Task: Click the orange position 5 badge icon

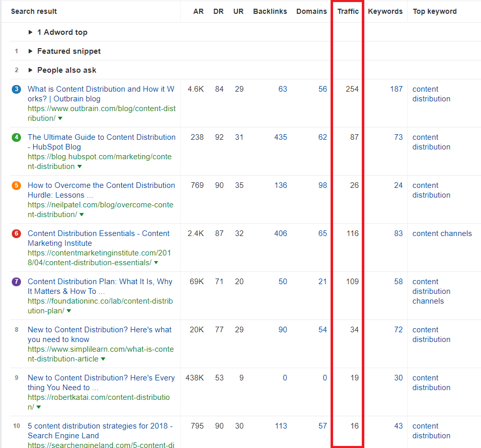Action: coord(16,185)
